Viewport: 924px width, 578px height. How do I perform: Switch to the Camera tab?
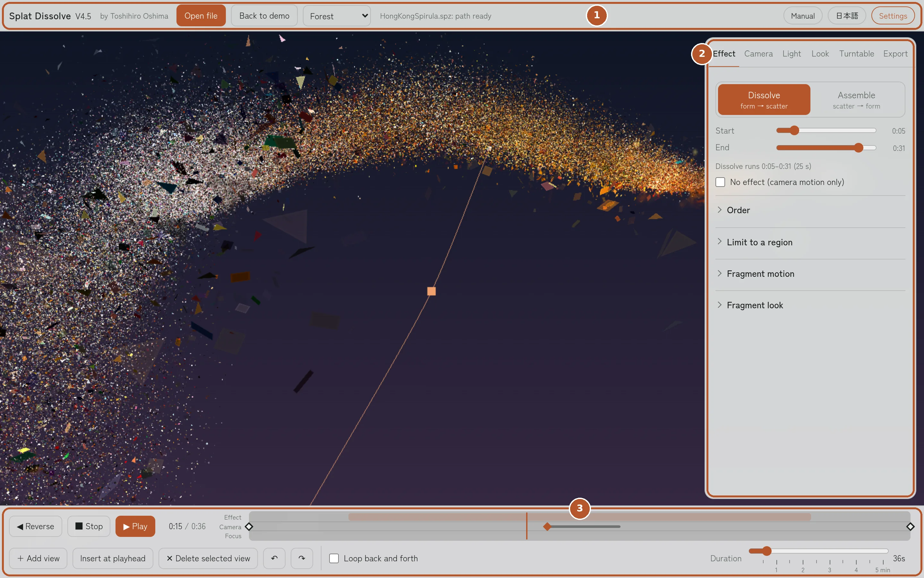click(758, 54)
